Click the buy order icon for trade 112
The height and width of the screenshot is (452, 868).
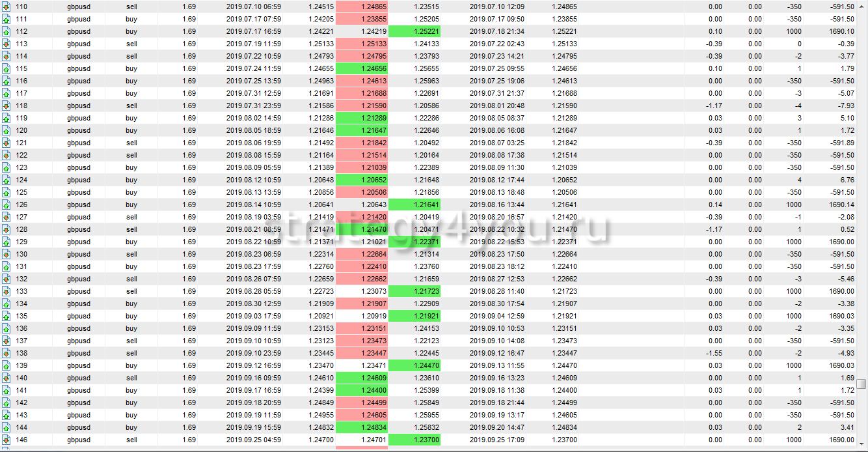[6, 31]
